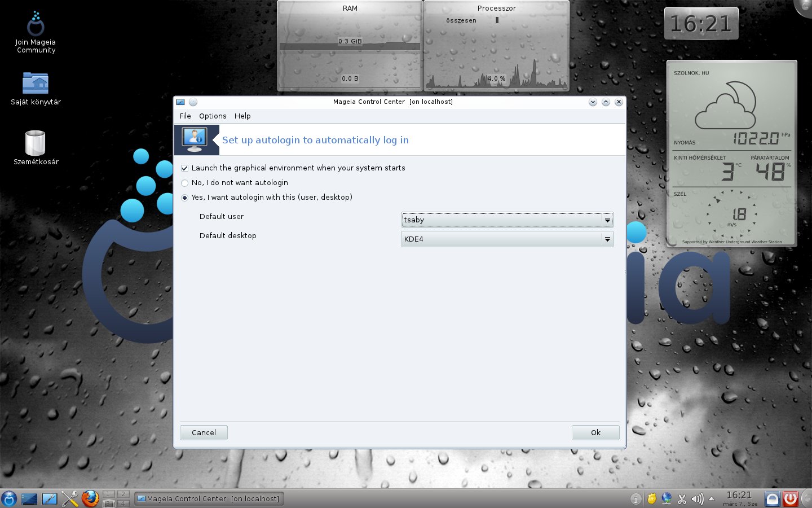Open the Saját könyvtár home folder icon

point(36,89)
